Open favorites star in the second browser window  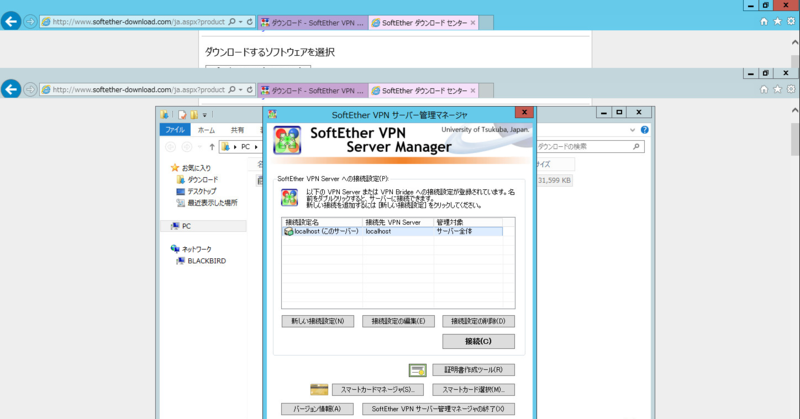777,89
